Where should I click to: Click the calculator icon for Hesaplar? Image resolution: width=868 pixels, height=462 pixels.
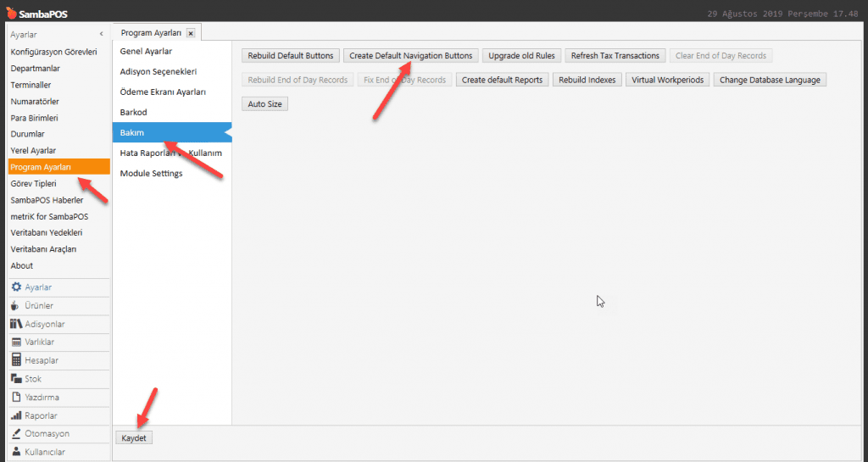pos(16,360)
